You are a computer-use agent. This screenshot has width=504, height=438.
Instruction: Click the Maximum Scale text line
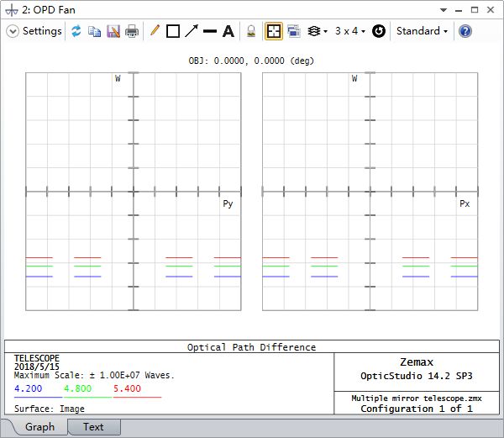click(x=94, y=375)
